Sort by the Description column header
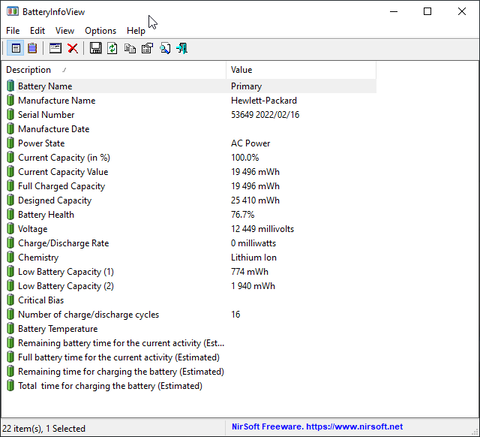This screenshot has width=480, height=437. pos(114,70)
